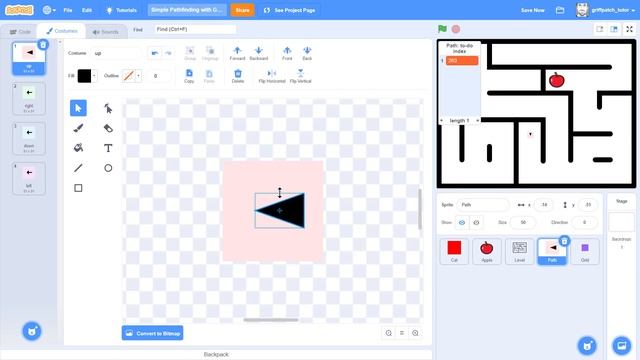This screenshot has width=640, height=360.
Task: Select the Apple sprite thumbnail
Action: [487, 251]
